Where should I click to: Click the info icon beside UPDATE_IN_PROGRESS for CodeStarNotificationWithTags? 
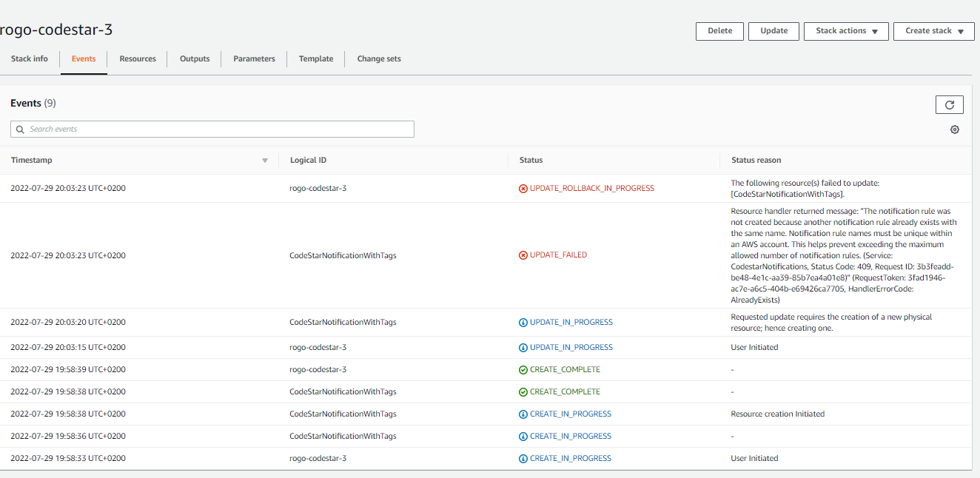click(x=523, y=322)
